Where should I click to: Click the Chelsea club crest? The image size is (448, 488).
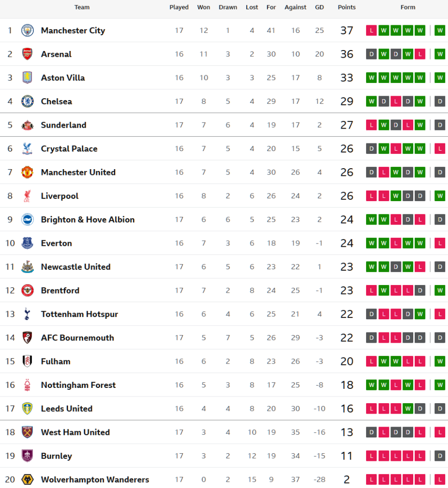click(28, 101)
